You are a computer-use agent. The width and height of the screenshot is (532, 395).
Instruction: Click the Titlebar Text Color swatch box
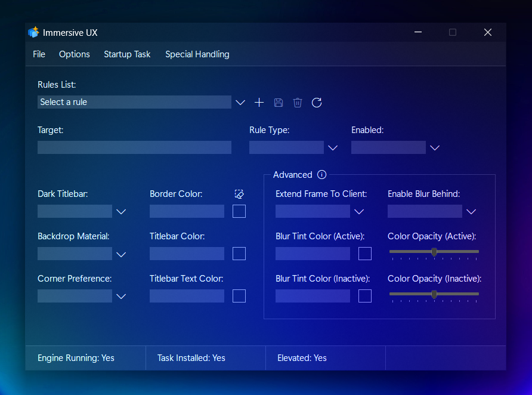coord(239,296)
